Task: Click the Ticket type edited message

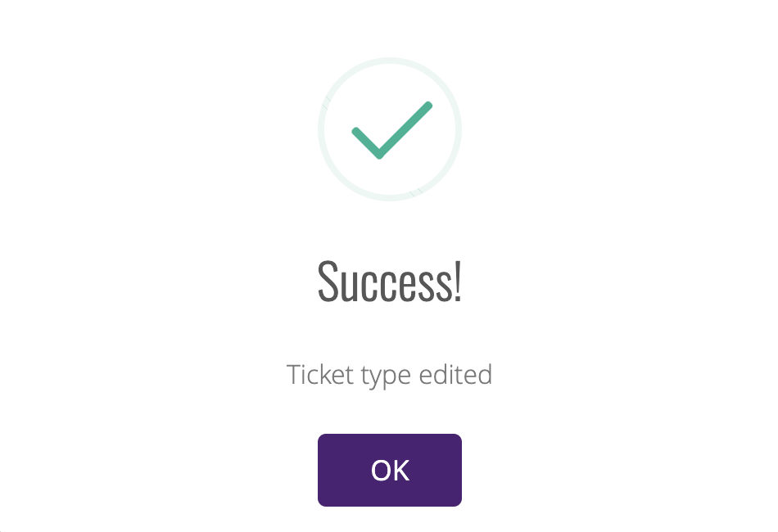Action: [x=390, y=374]
